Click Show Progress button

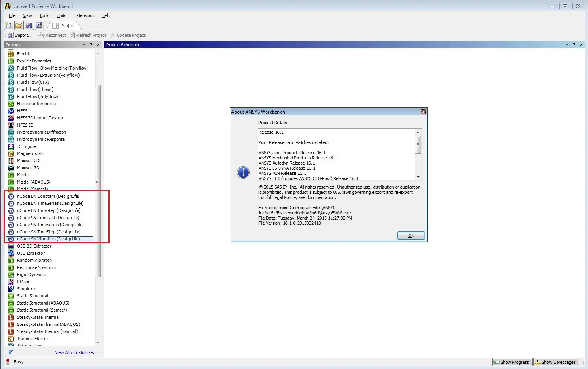tap(512, 362)
